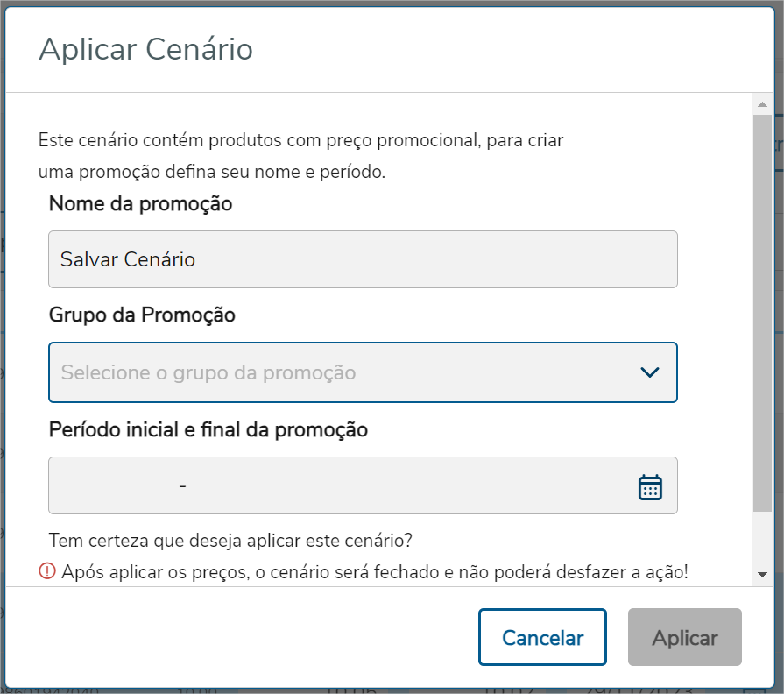Focus the Nome da promoção text field

point(363,259)
